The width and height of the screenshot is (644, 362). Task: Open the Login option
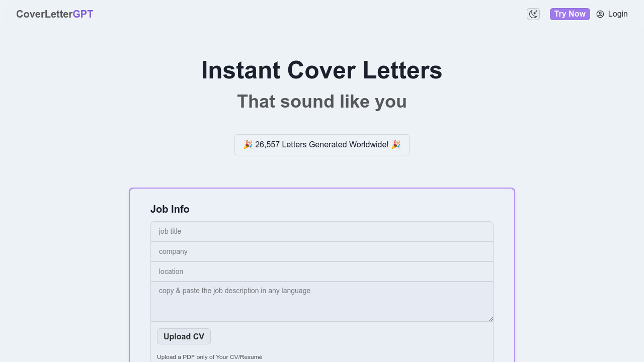pyautogui.click(x=618, y=14)
